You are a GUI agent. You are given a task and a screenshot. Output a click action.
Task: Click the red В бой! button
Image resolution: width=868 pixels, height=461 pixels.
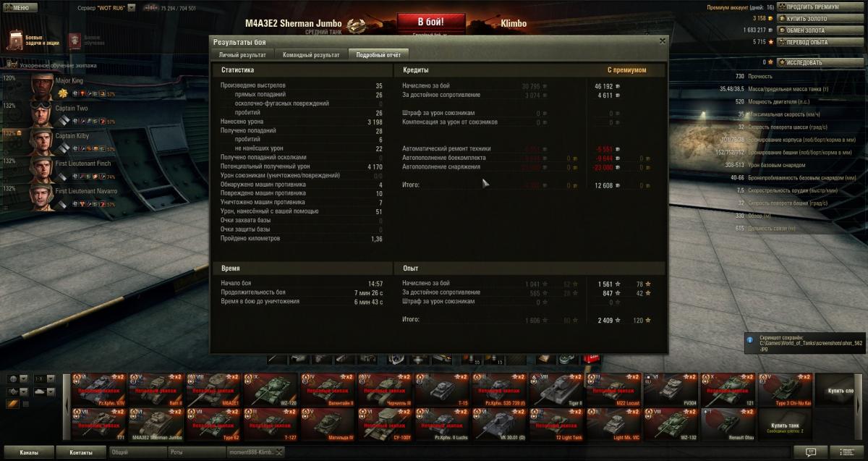(432, 21)
